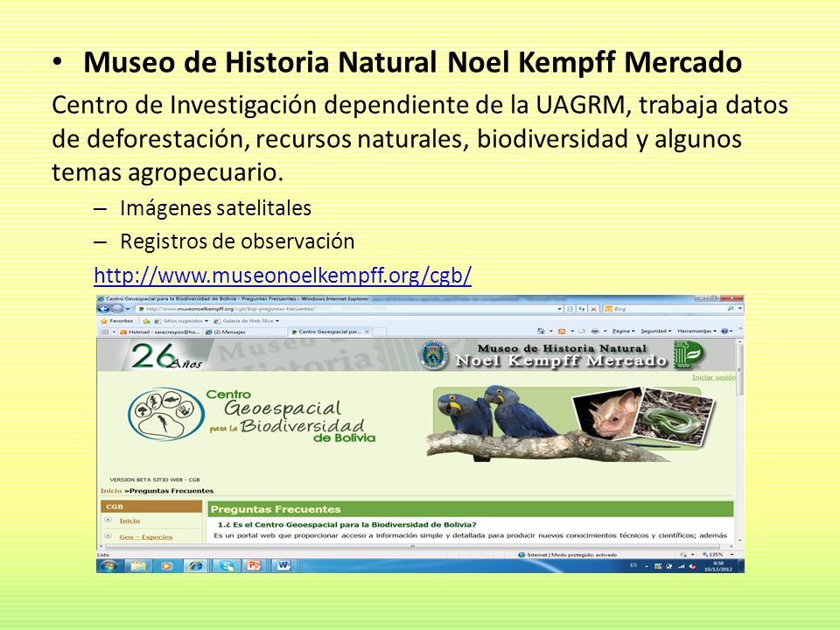840x630 pixels.
Task: Click the help question mark icon
Action: (724, 332)
